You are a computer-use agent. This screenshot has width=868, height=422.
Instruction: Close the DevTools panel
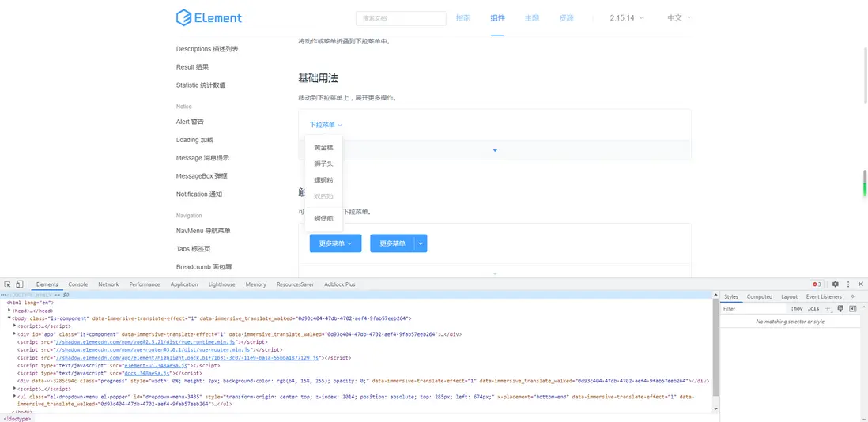click(x=861, y=284)
